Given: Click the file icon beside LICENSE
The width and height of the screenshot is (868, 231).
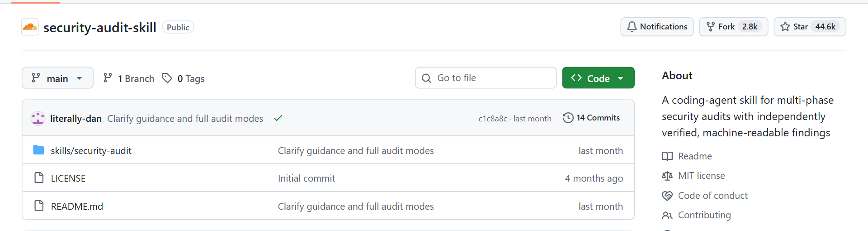Looking at the screenshot, I should tap(39, 178).
